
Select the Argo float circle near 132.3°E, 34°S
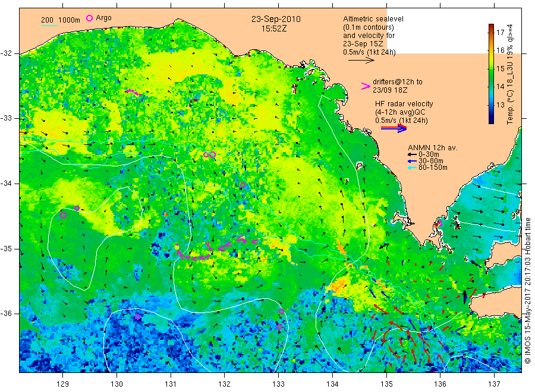(243, 185)
